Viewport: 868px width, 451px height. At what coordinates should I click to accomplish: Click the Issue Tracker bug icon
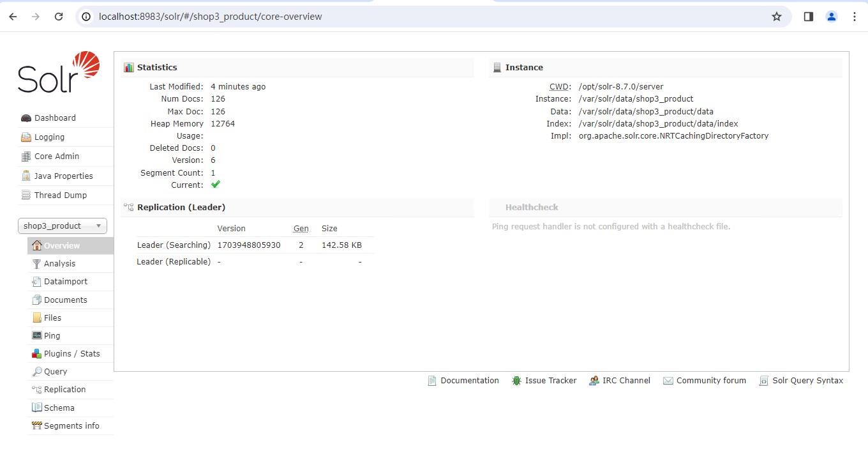pyautogui.click(x=516, y=381)
